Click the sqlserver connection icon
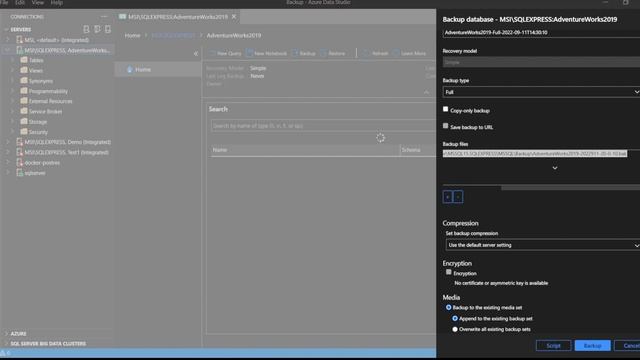This screenshot has height=360, width=640. click(x=19, y=173)
